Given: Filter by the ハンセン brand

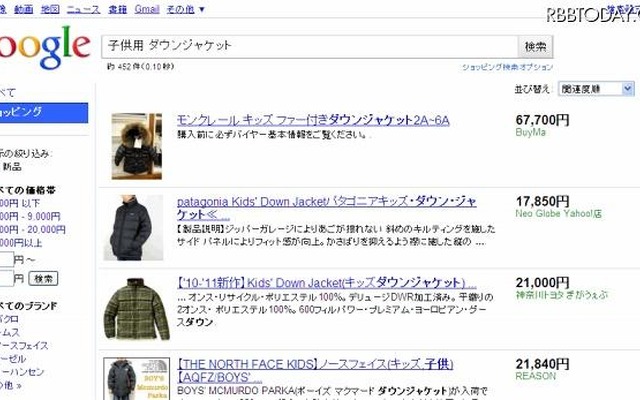Looking at the screenshot, I should [22, 372].
